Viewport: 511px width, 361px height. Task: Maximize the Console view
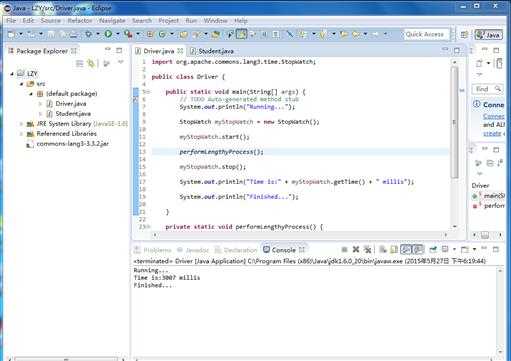pos(496,249)
